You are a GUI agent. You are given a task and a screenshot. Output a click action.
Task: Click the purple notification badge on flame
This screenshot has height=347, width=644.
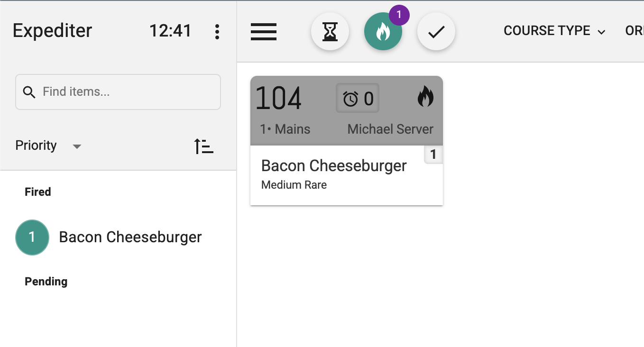pos(399,15)
